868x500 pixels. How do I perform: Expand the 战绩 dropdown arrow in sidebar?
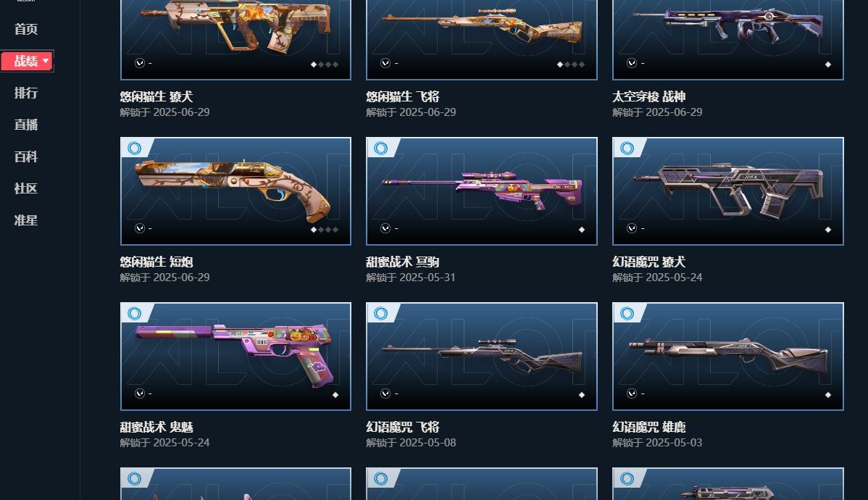tap(46, 61)
